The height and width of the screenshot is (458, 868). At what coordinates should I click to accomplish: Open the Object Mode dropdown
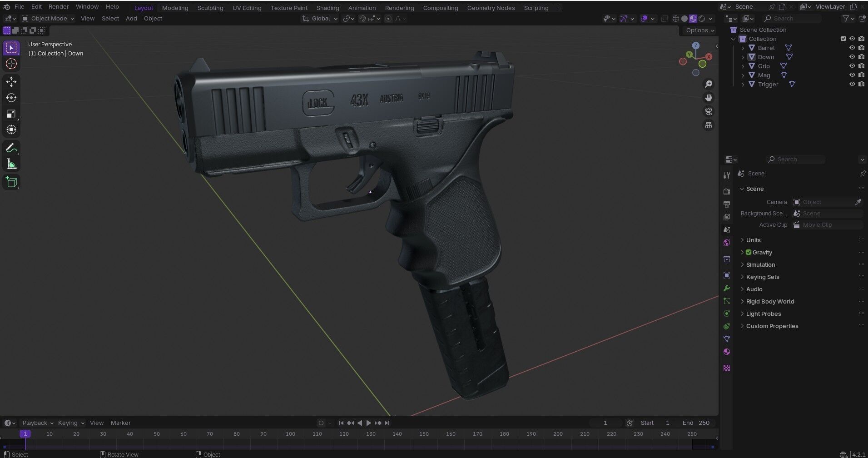pyautogui.click(x=48, y=19)
